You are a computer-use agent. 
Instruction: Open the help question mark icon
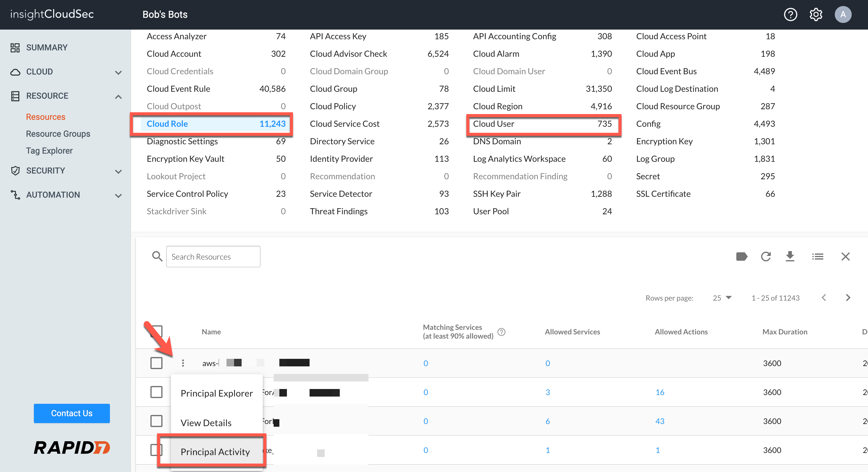point(790,14)
